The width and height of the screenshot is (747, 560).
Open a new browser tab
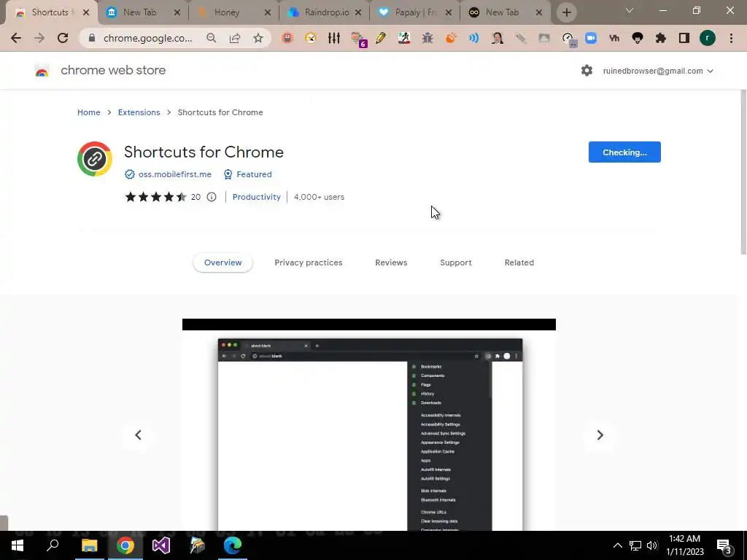click(566, 12)
